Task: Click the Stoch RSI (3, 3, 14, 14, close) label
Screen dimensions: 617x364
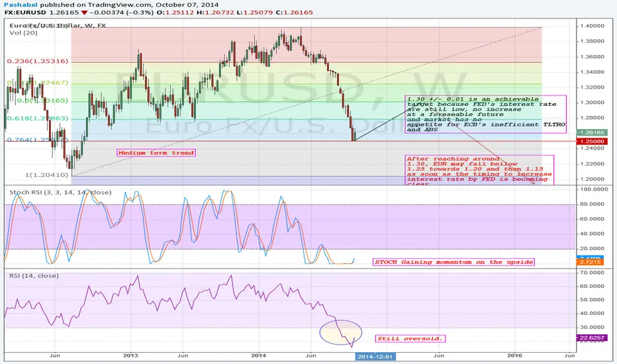Action: pos(60,193)
